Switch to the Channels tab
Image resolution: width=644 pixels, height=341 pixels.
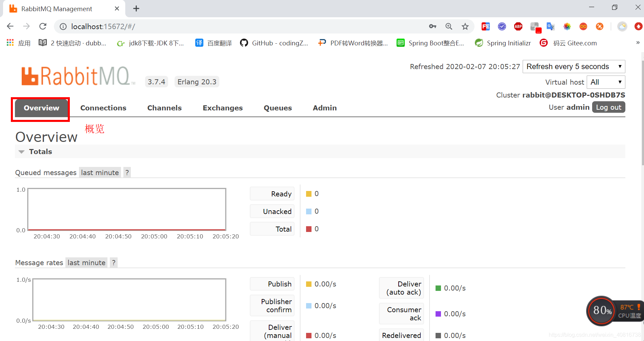click(x=164, y=108)
